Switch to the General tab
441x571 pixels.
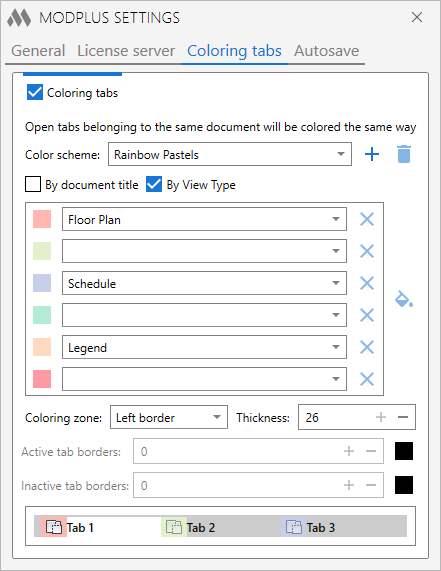pos(38,51)
